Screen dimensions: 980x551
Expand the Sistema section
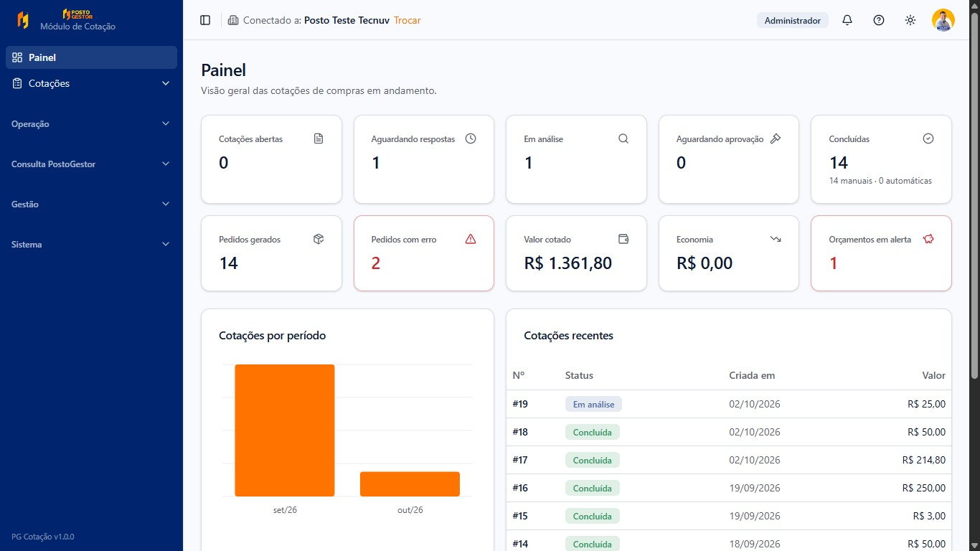[x=91, y=244]
